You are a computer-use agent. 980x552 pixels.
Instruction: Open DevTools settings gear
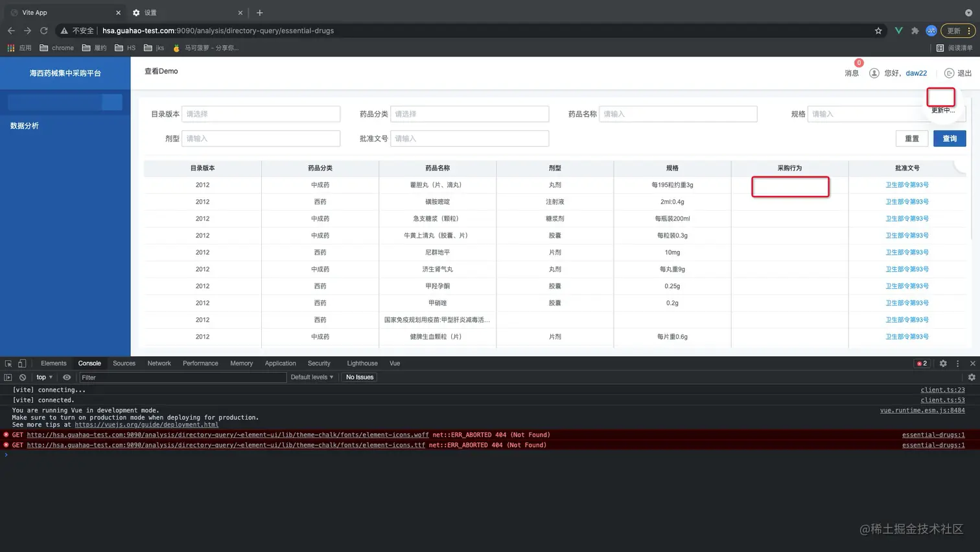943,364
